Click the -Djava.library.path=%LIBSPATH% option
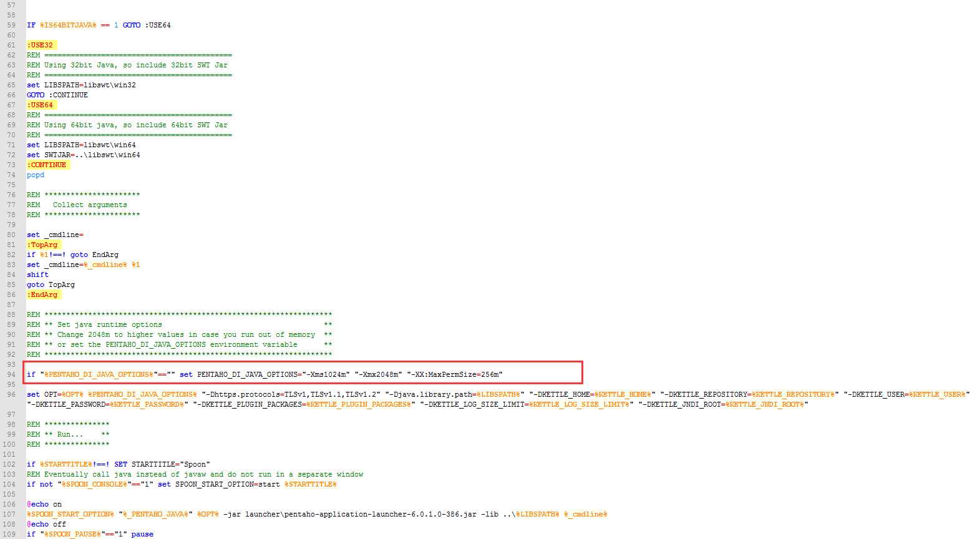Viewport: 980px width, 539px height. [x=455, y=394]
